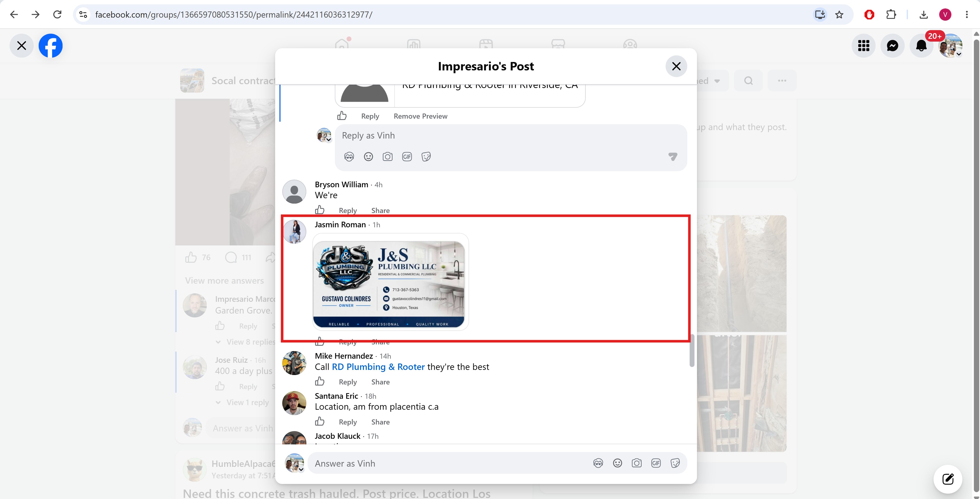Click the dialog's comment scrollbar
980x499 pixels.
pyautogui.click(x=692, y=351)
